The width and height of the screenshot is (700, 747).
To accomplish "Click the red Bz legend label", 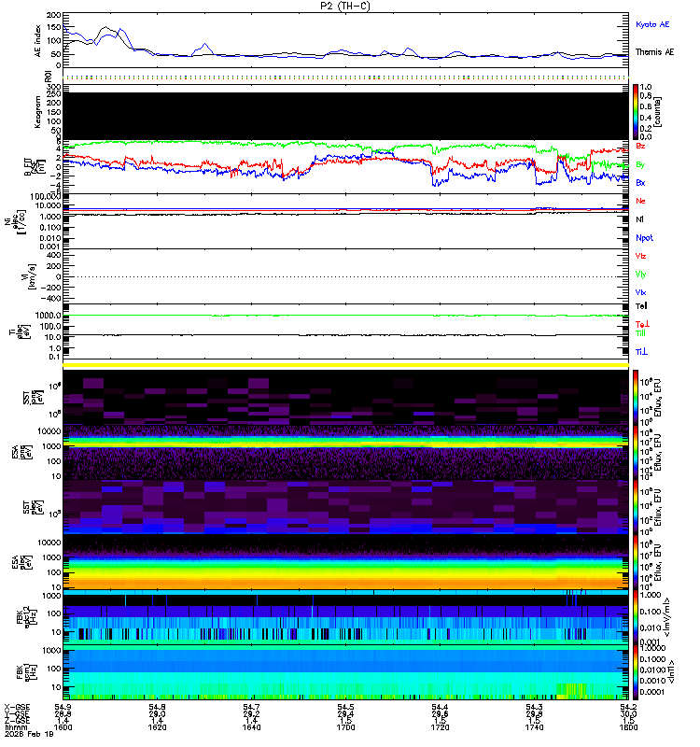I will (x=640, y=146).
